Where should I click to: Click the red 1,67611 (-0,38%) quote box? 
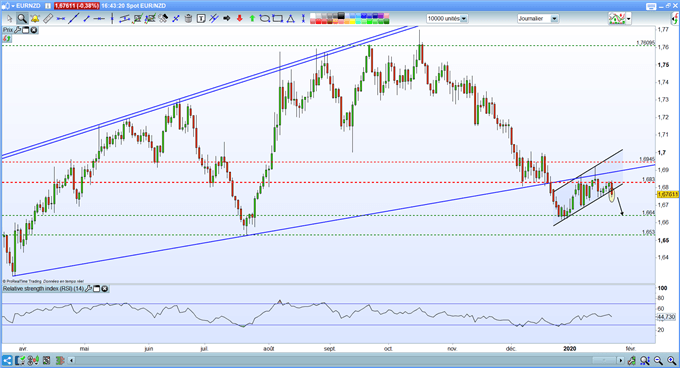pyautogui.click(x=77, y=6)
